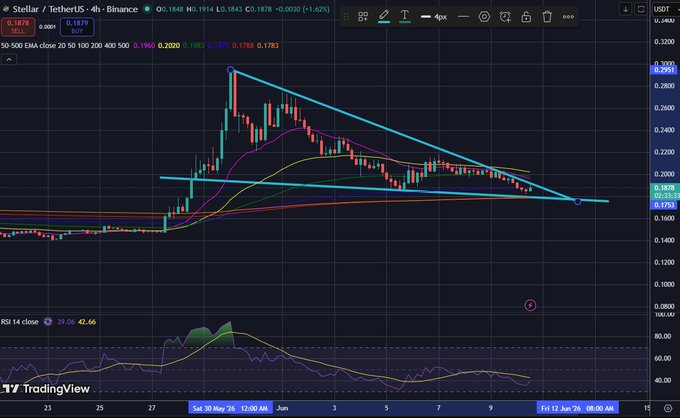Open time axis settings gear icon
Screen dimensions: 680x418
[x=668, y=408]
